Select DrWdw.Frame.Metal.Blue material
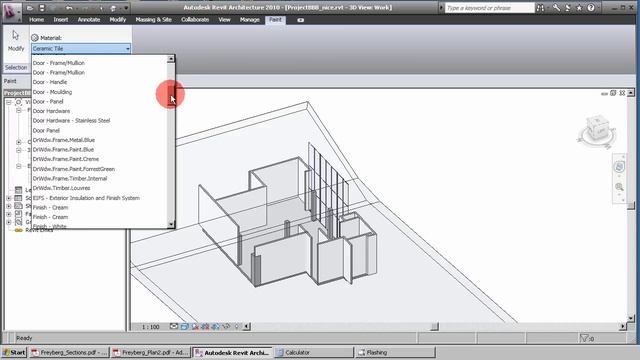 (x=64, y=140)
